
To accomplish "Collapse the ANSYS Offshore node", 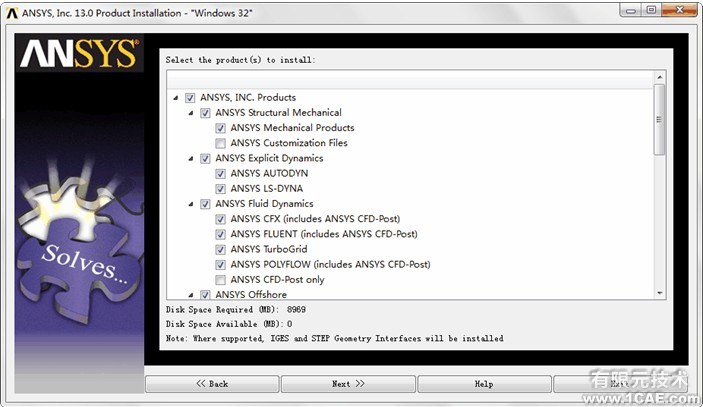I will [x=191, y=295].
